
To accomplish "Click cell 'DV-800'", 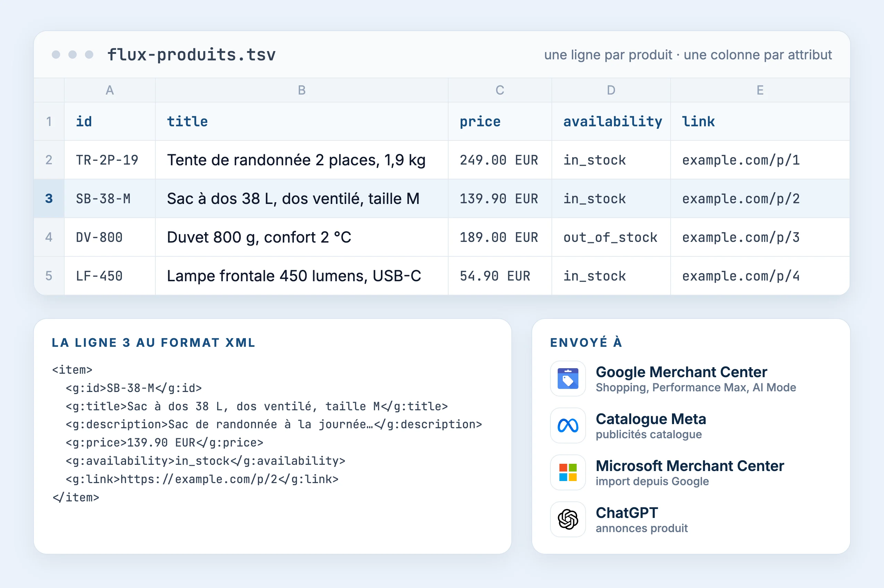I will point(109,237).
